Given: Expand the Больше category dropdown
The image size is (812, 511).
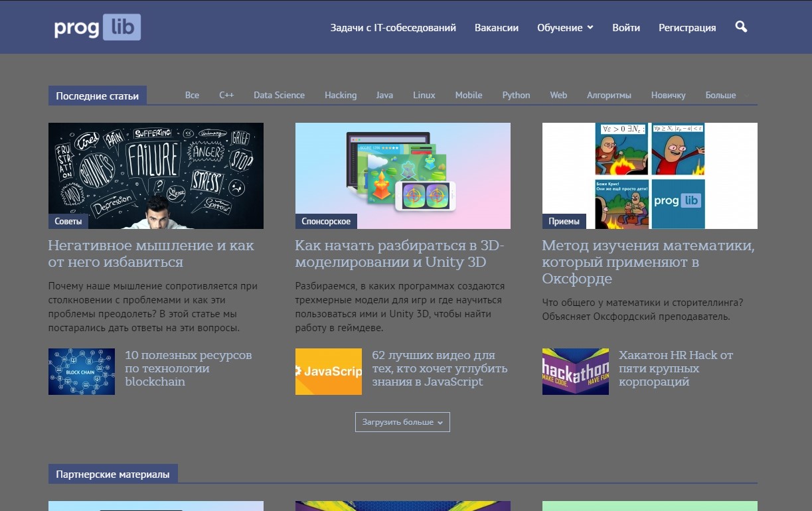Looking at the screenshot, I should coord(726,95).
